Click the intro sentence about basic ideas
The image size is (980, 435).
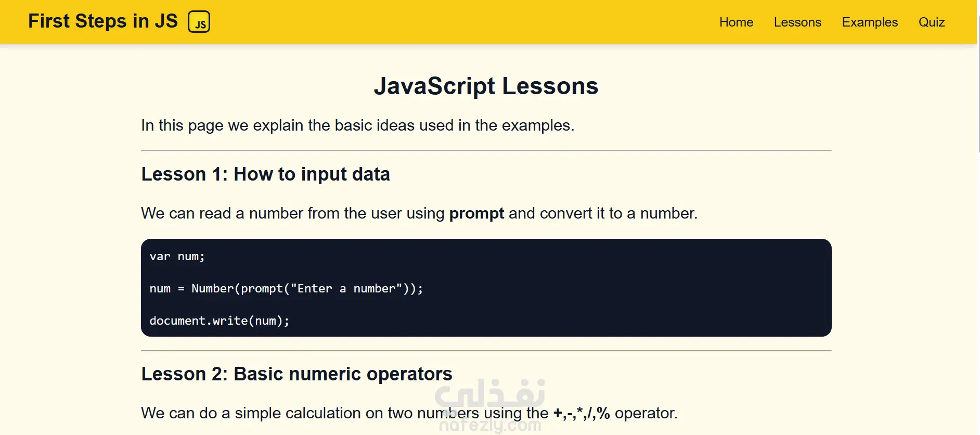(x=357, y=125)
